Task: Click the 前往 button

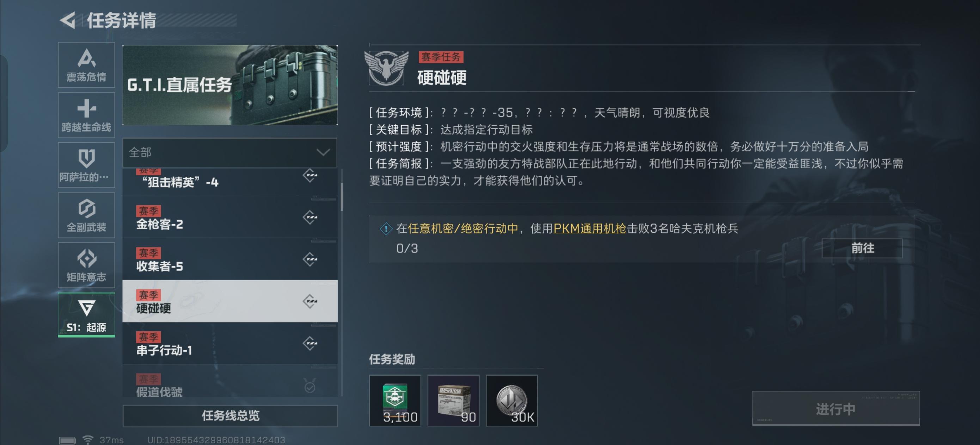Action: 862,248
